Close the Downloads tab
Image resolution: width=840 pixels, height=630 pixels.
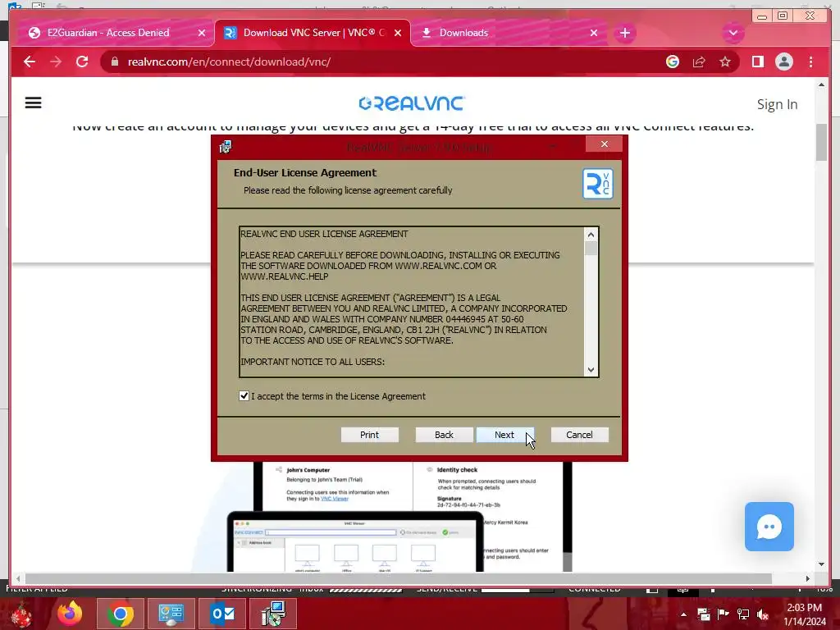tap(594, 33)
